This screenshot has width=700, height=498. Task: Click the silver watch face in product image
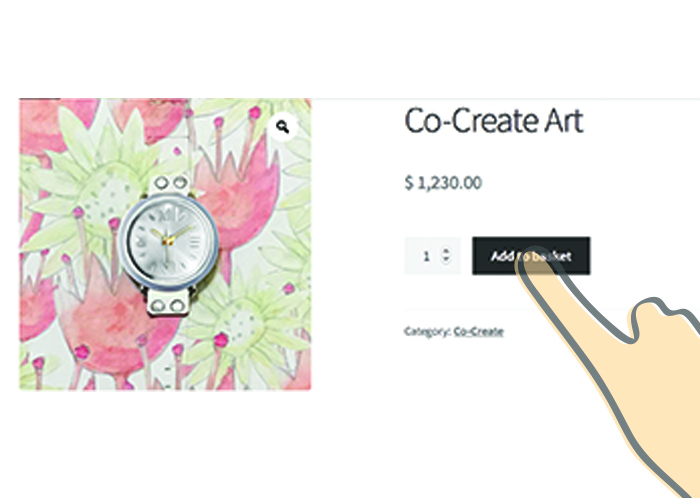pos(169,243)
